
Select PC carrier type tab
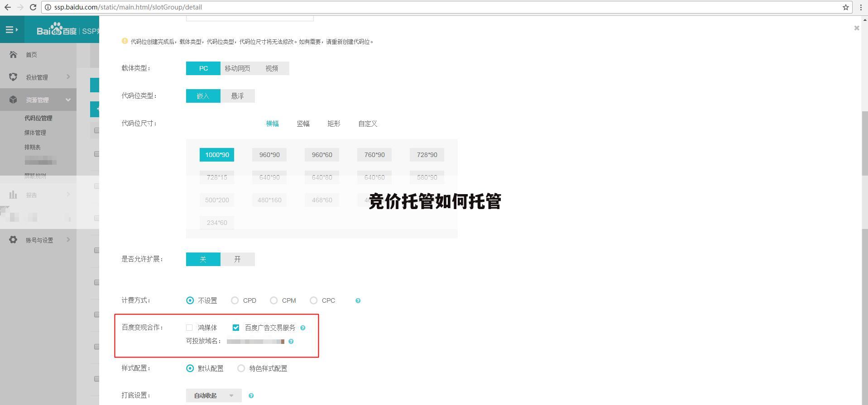(203, 68)
